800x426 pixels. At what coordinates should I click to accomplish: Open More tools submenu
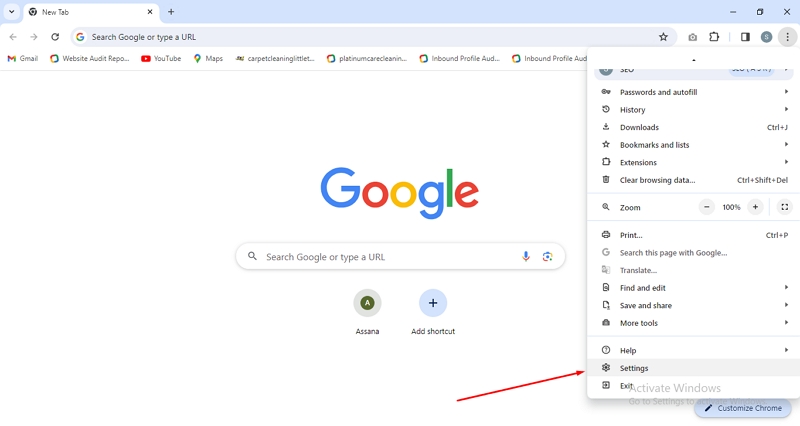pos(694,323)
